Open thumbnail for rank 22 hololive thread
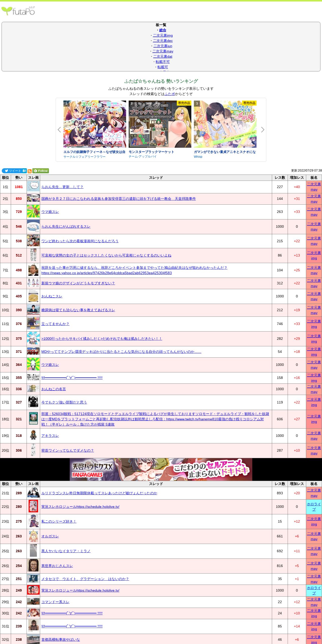The width and height of the screenshot is (322, 644). (x=33, y=506)
